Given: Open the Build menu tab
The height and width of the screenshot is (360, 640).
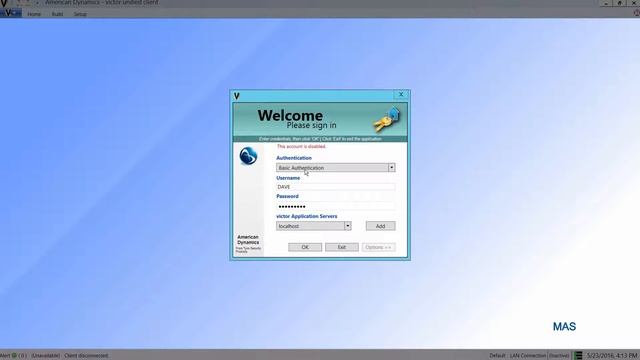Looking at the screenshot, I should point(57,14).
